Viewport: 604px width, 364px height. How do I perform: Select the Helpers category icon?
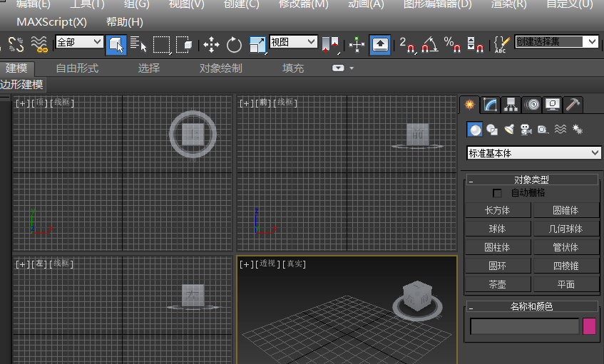[x=543, y=130]
